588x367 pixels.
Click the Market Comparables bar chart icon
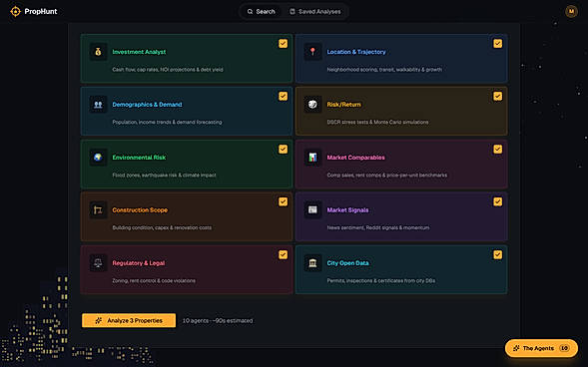(x=312, y=158)
